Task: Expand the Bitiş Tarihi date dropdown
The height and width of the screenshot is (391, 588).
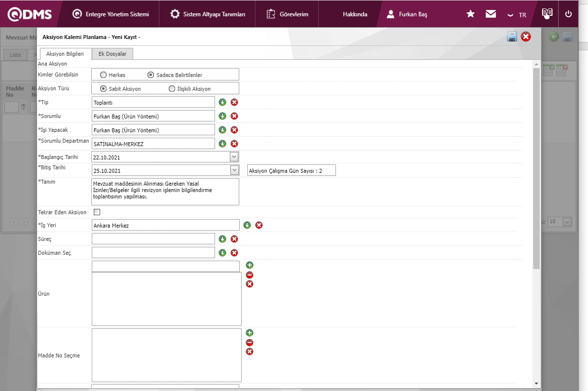Action: (234, 170)
